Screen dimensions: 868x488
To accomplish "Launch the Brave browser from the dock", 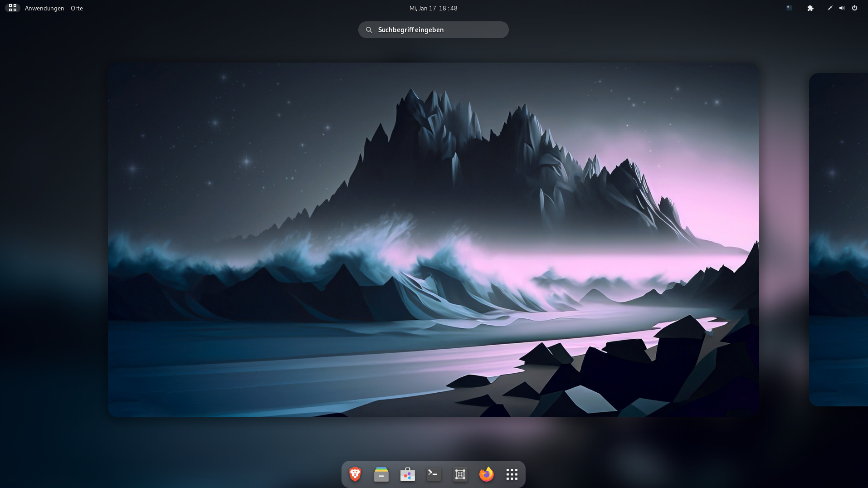I will pos(355,474).
